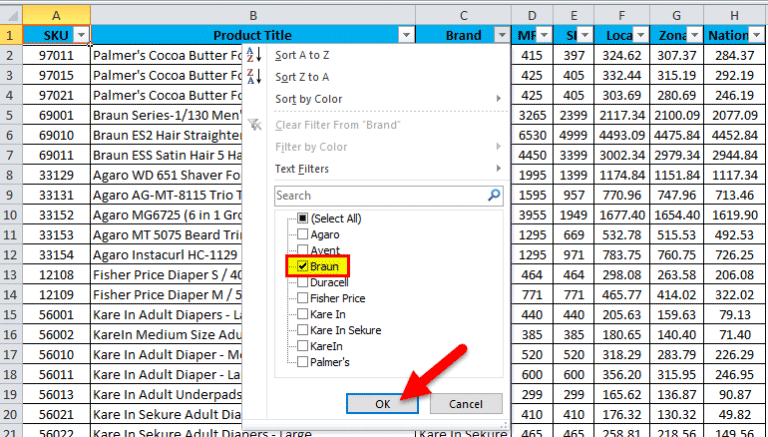Click the search magnifier icon
768x437 pixels.
click(494, 195)
